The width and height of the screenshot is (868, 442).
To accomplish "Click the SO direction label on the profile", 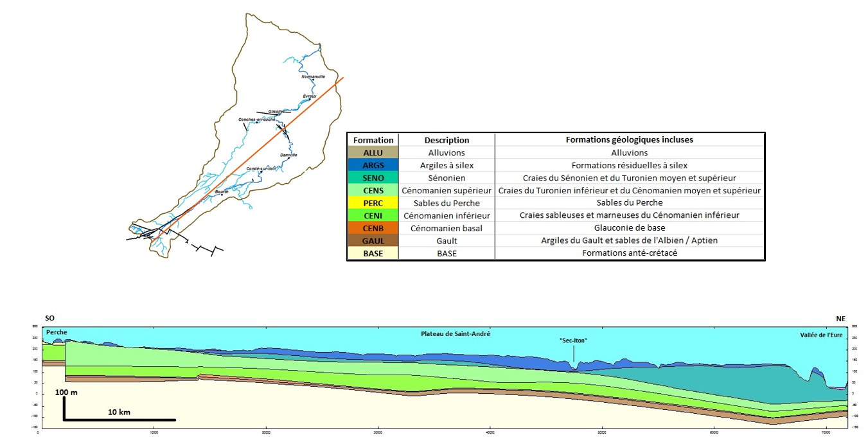I will (49, 318).
